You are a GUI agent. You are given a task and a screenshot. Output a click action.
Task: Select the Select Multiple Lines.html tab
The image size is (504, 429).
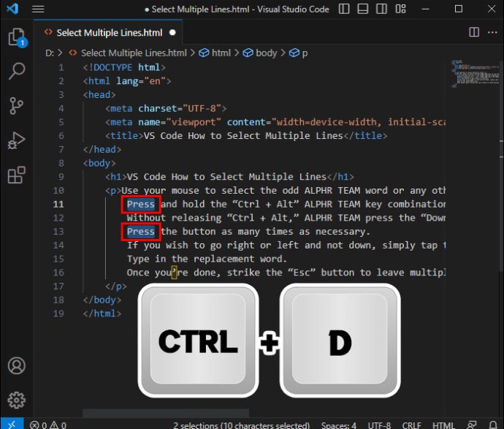[x=110, y=33]
